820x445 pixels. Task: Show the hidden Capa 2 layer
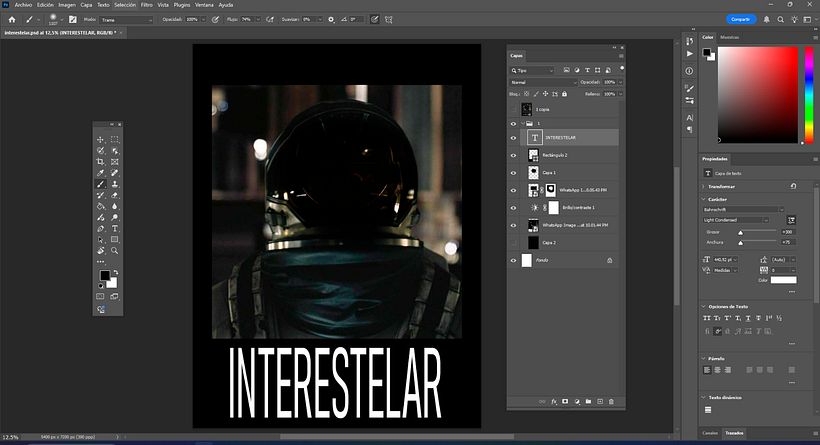pos(513,243)
